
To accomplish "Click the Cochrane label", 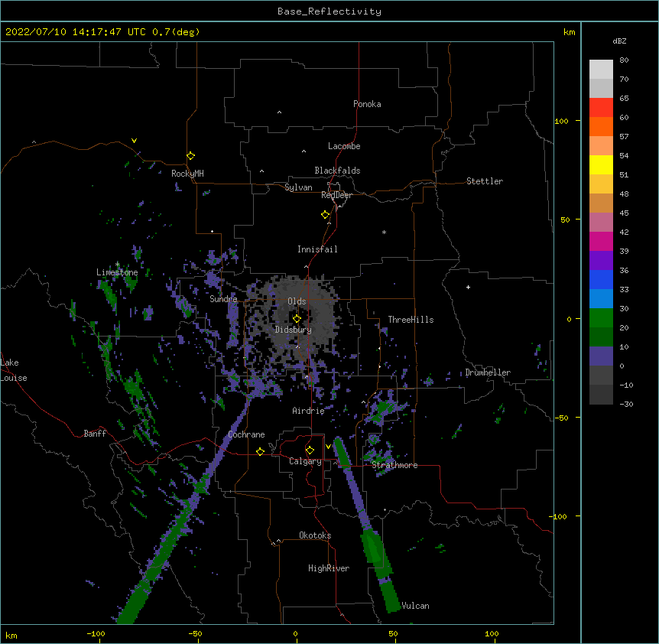I will (246, 434).
